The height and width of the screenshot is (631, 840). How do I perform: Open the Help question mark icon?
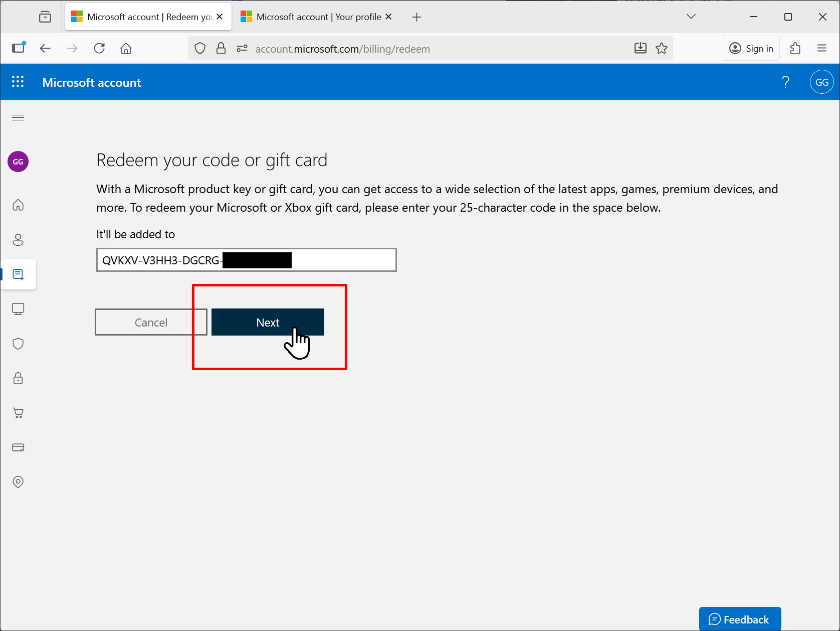(x=785, y=82)
